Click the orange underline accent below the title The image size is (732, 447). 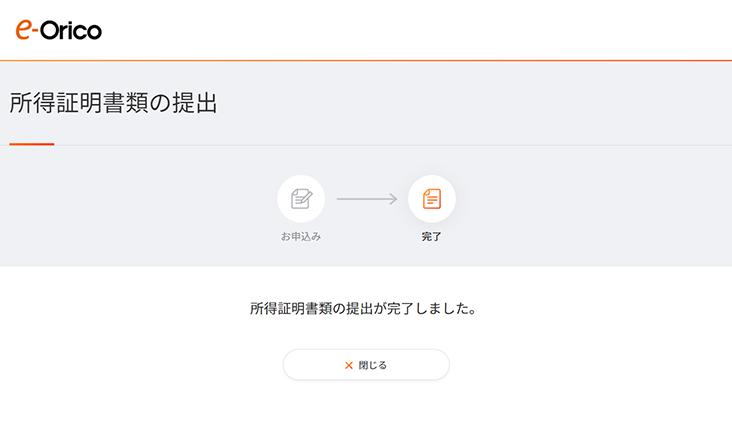coord(32,144)
